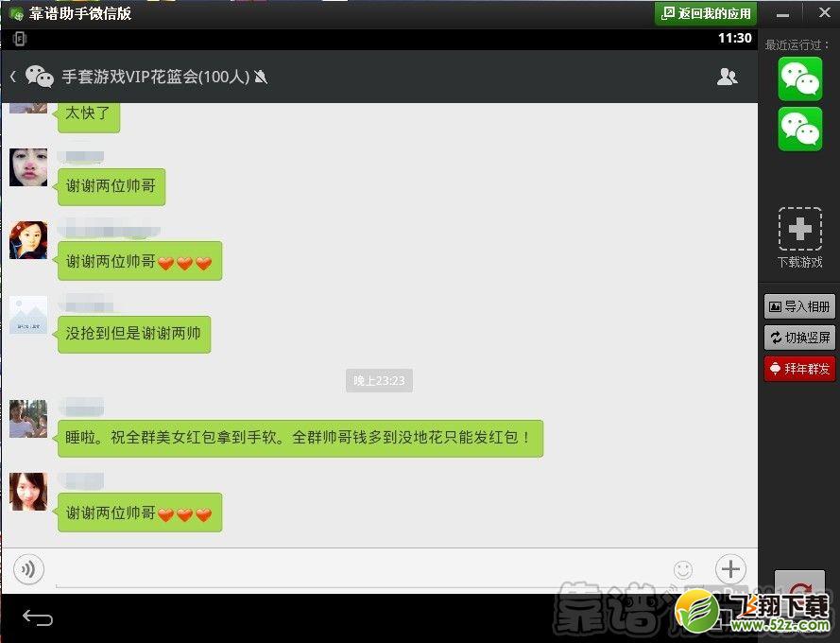Click the 下载游戏 plus box
The image size is (840, 643).
click(799, 229)
